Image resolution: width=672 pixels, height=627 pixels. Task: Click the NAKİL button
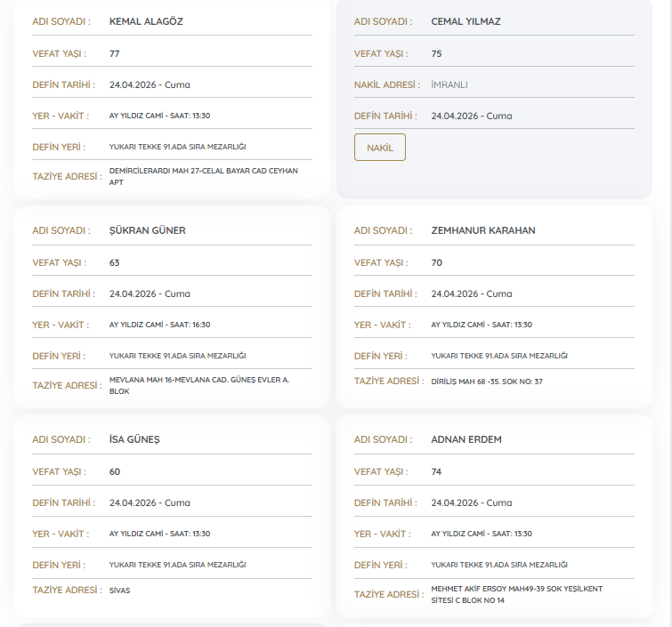[379, 148]
